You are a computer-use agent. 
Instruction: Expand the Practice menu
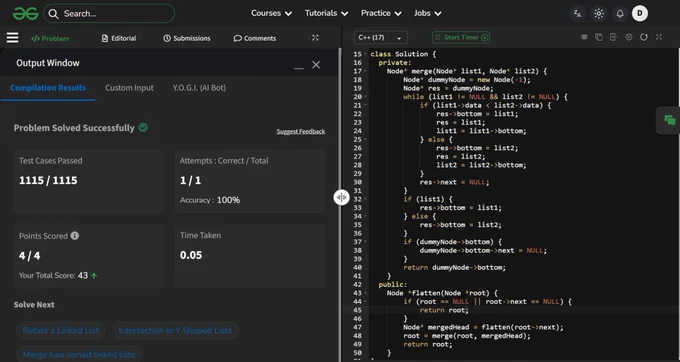point(381,13)
